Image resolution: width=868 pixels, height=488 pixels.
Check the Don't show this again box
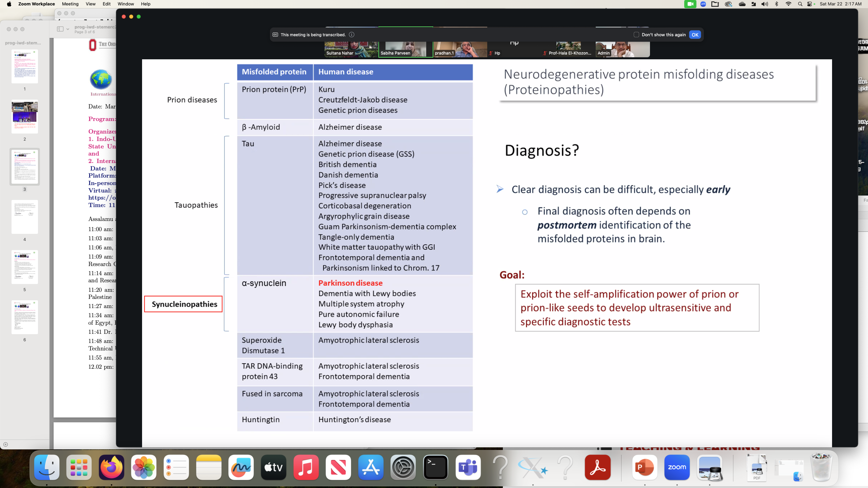pos(636,35)
